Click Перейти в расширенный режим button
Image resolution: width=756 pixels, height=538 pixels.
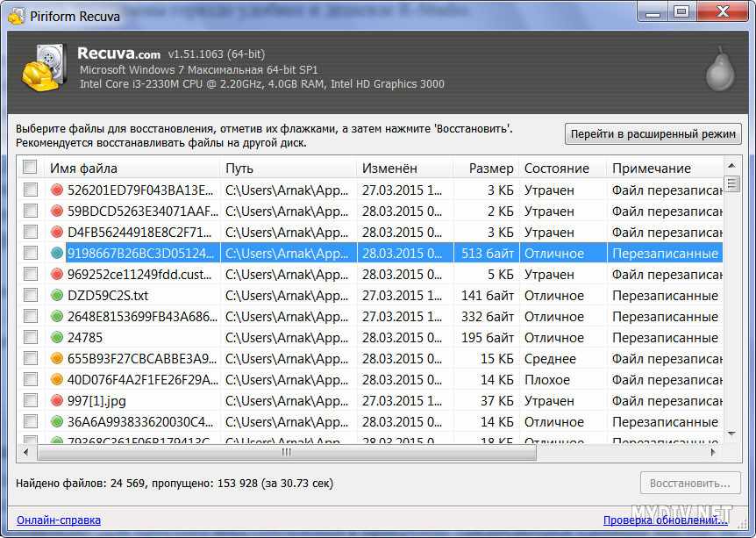[x=653, y=133]
